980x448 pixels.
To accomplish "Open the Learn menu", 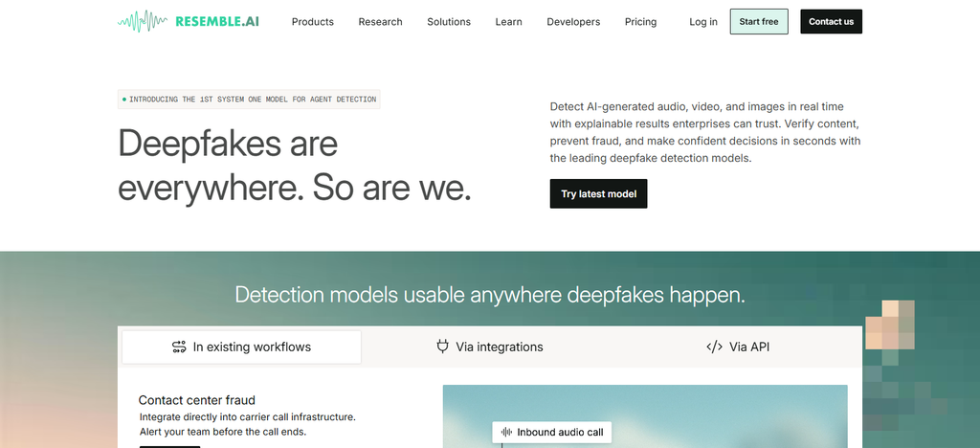I will click(x=509, y=22).
